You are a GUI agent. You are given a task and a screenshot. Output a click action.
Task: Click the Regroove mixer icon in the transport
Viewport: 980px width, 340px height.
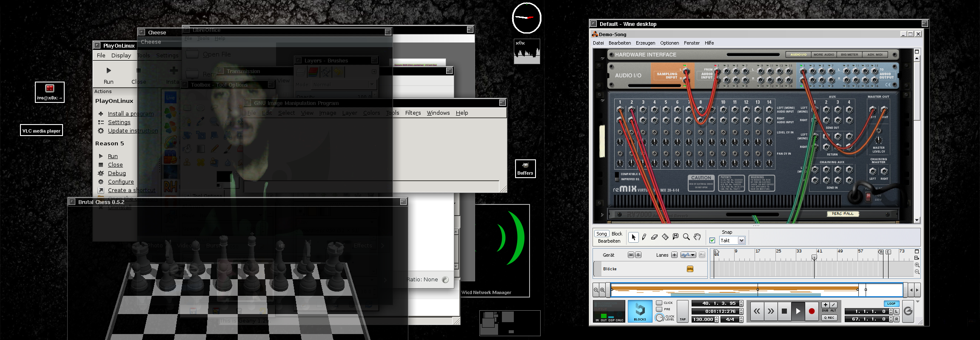click(x=908, y=311)
